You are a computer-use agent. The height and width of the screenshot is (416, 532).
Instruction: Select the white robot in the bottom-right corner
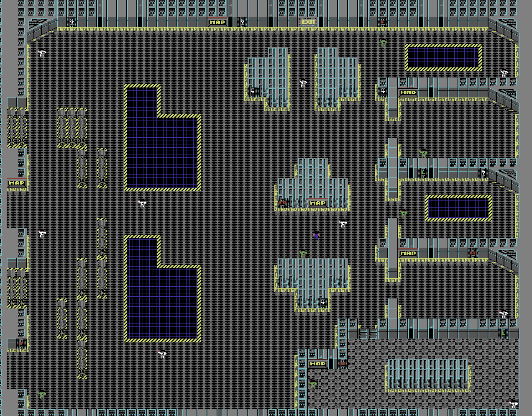[514, 404]
